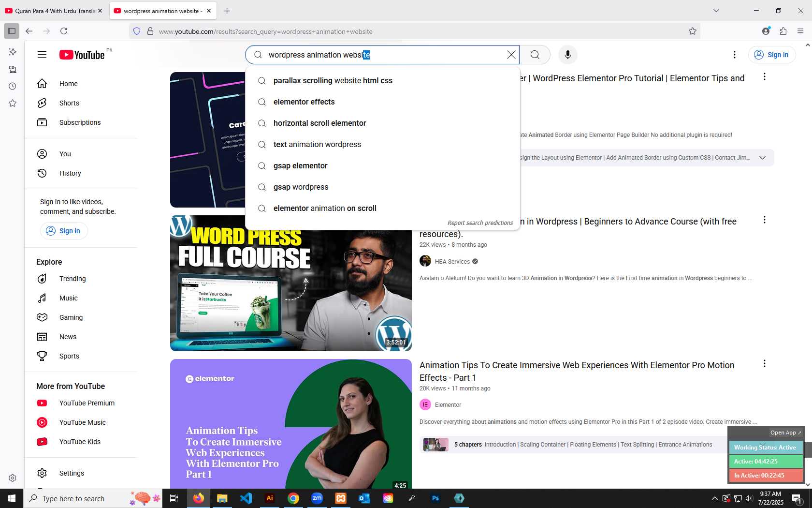The height and width of the screenshot is (508, 812).
Task: Expand chapters chevron on first video result
Action: pyautogui.click(x=763, y=158)
